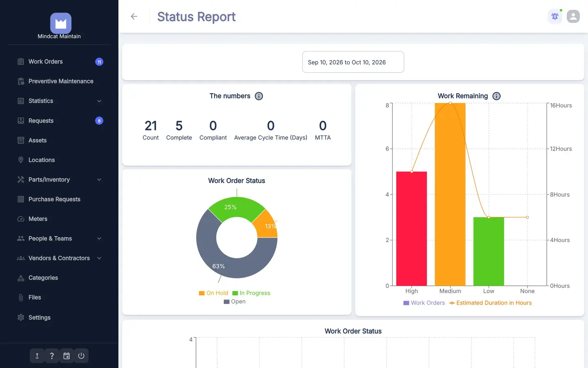Open the user profile avatar

[573, 16]
